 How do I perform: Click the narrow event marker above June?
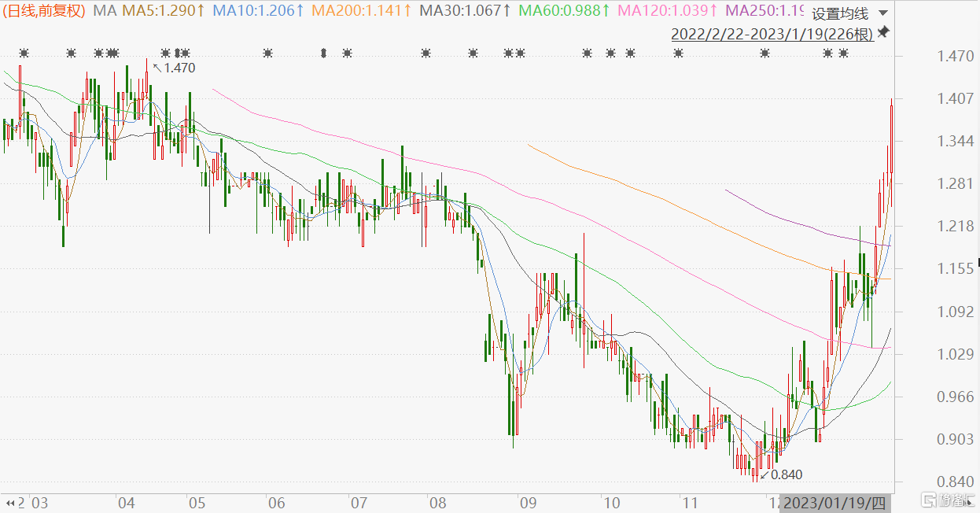click(323, 54)
